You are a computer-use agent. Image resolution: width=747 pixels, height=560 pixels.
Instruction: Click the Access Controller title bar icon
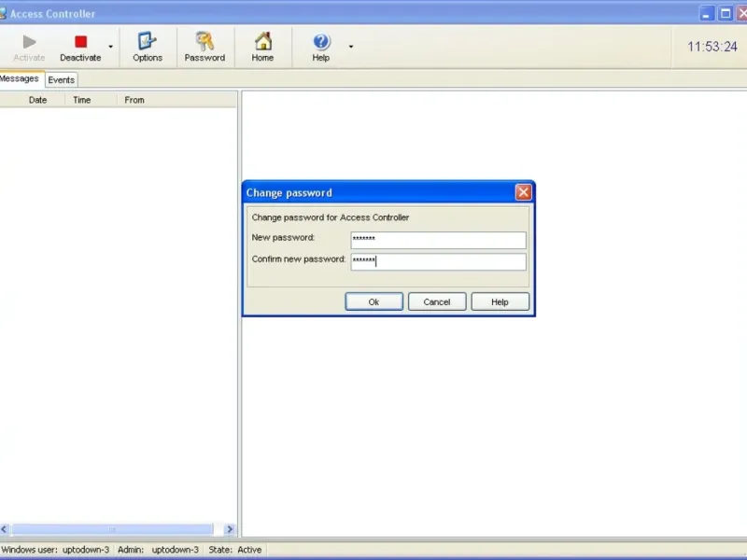pos(3,13)
